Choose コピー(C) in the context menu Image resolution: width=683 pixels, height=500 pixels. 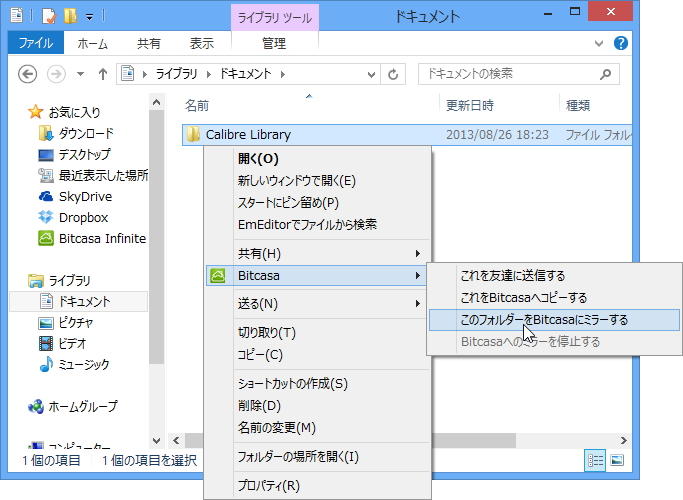coord(318,355)
